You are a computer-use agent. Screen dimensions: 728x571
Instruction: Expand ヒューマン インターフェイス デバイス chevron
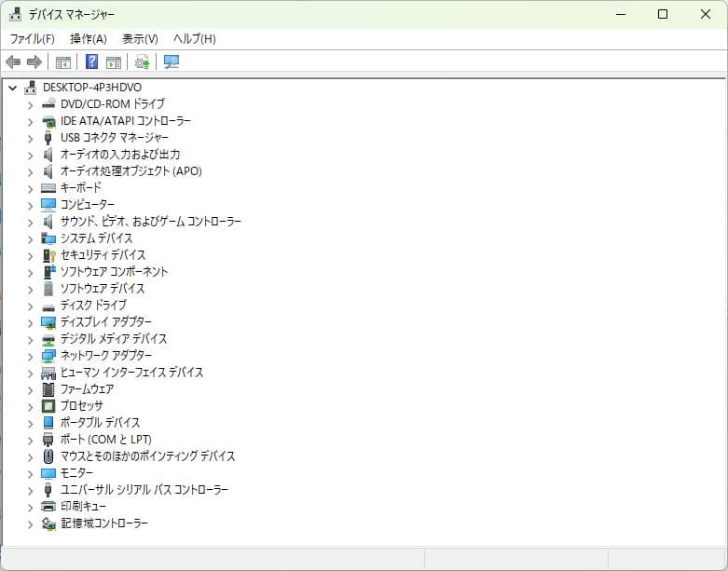point(30,374)
